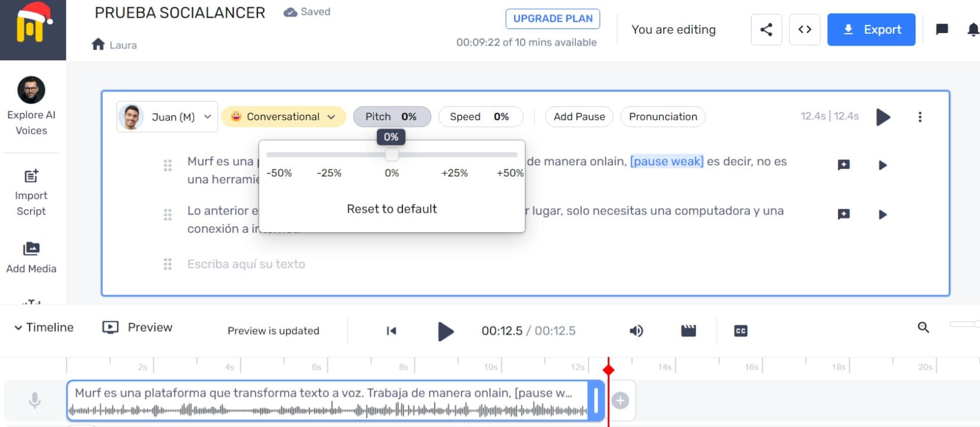
Task: Click project title PRUEBA SOCIALANCER
Action: [x=180, y=13]
